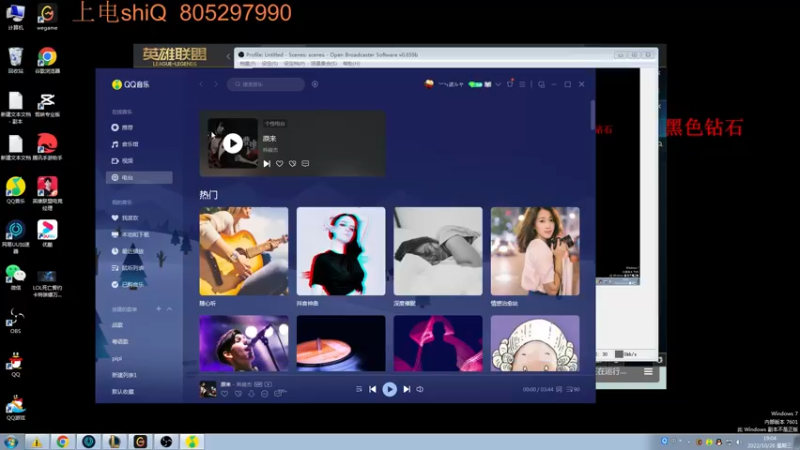Click now-playing album cover in bottom bar

tap(208, 389)
